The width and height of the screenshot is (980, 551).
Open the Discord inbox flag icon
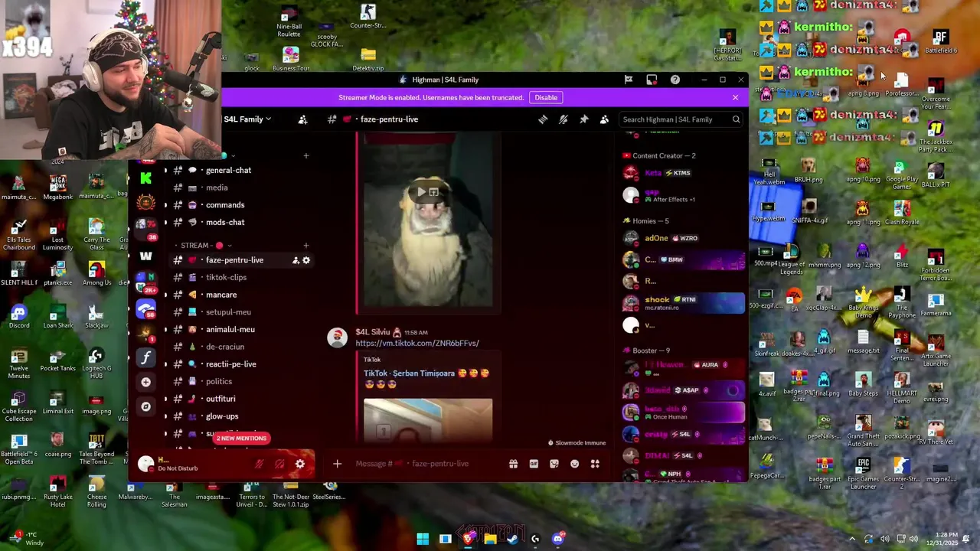629,80
